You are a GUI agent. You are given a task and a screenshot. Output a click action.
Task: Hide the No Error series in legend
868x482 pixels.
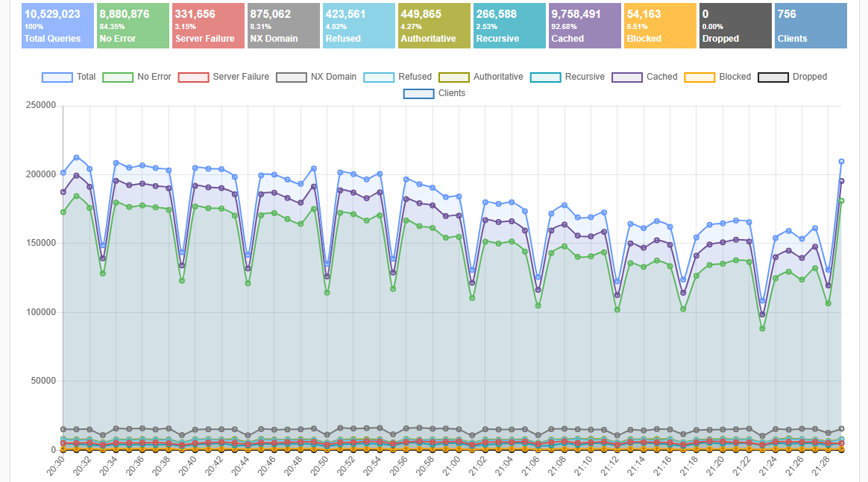tap(136, 77)
